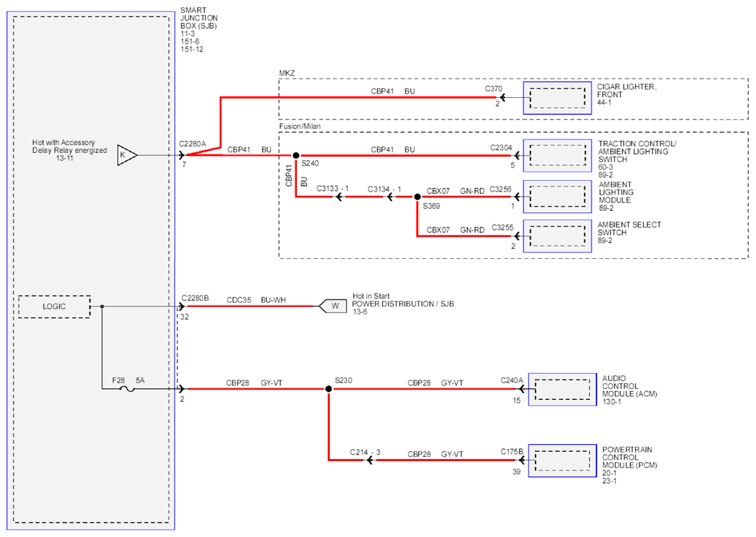Click the CDC35 BU-WH wire label
This screenshot has height=537, width=756.
point(256,300)
